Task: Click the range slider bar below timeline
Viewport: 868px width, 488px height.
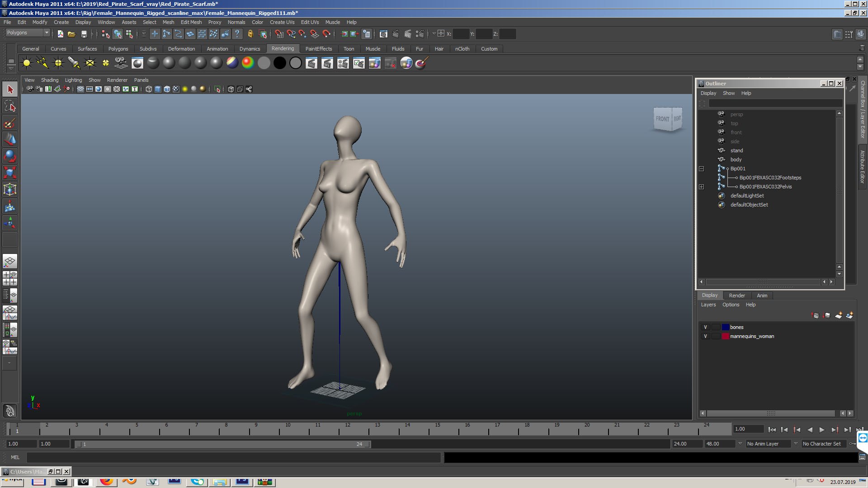Action: (222, 444)
